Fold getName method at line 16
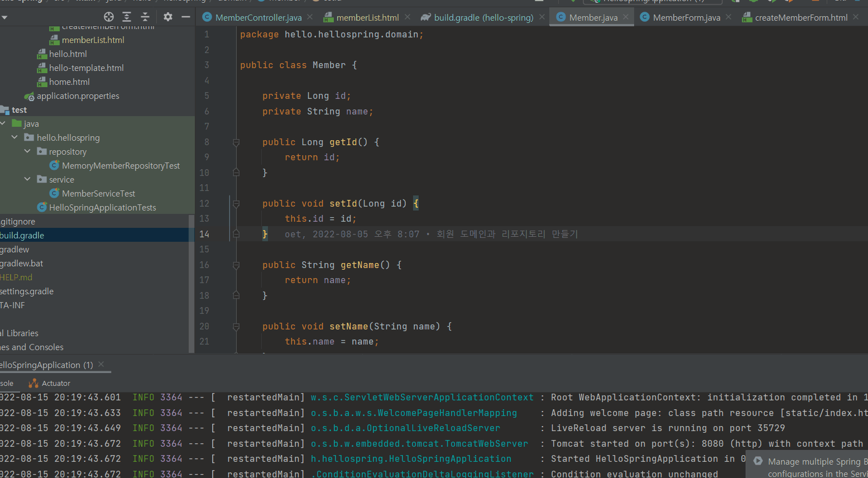868x478 pixels. point(236,265)
